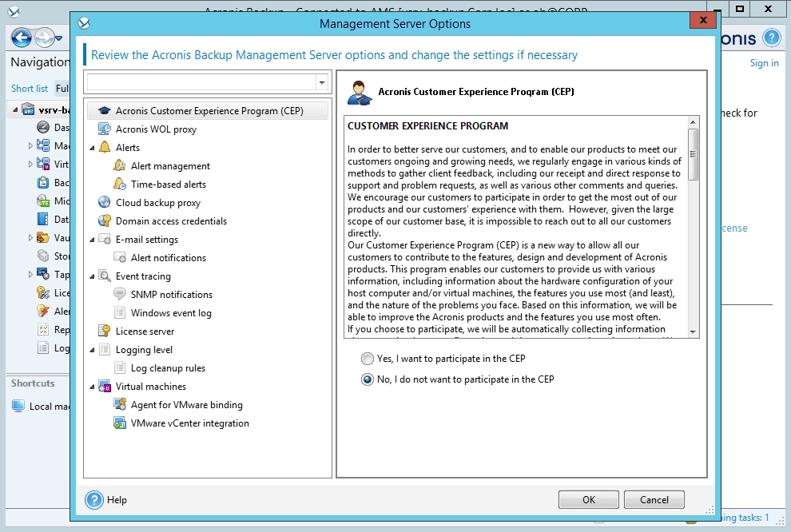Click the CEP text scrollbar thumb
This screenshot has width=791, height=532.
click(693, 154)
